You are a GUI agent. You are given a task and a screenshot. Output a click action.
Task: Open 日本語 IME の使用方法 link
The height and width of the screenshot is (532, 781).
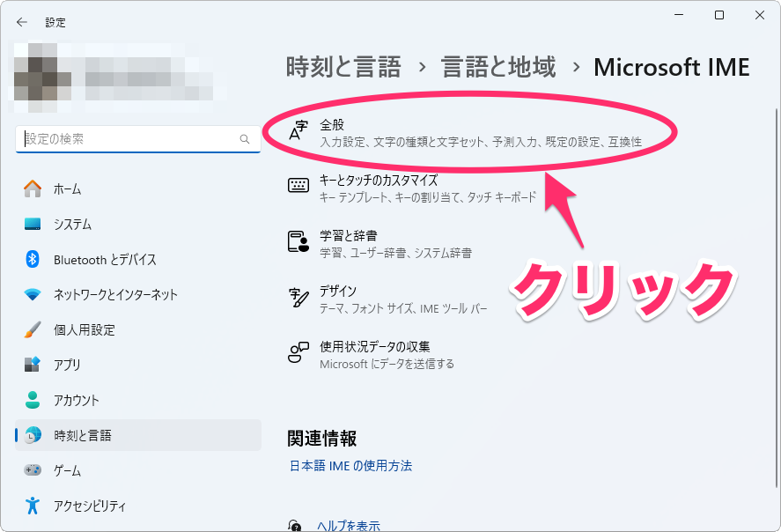(350, 465)
